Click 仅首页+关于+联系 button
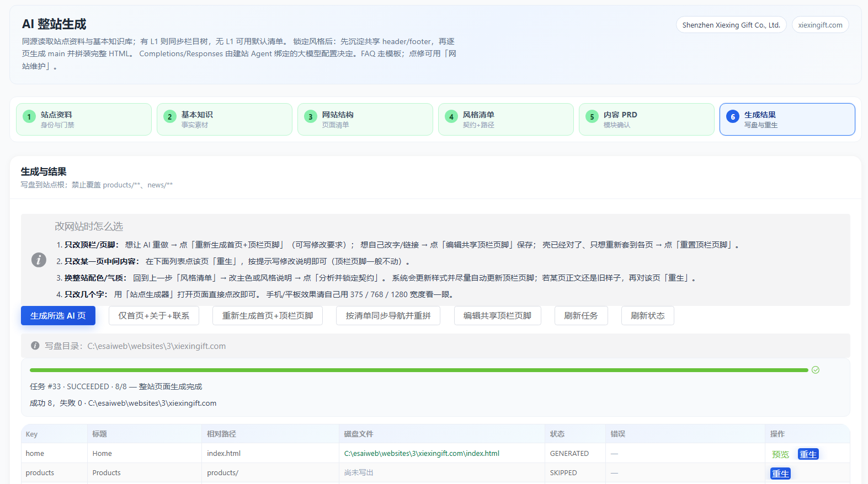Screen dimensions: 868x484 click(154, 315)
